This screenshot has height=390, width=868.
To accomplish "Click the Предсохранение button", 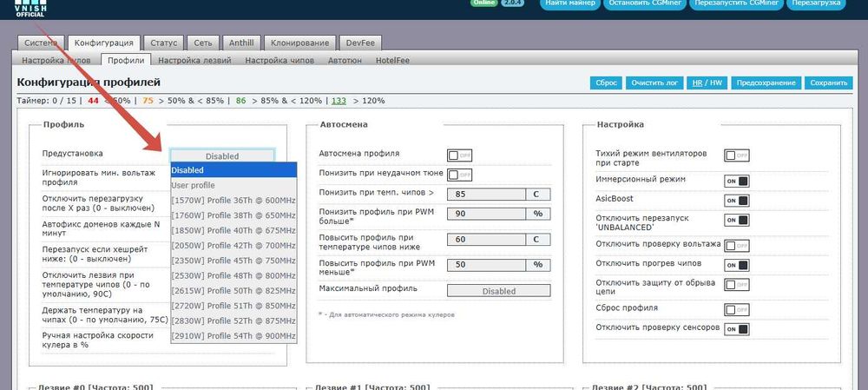I will click(766, 83).
